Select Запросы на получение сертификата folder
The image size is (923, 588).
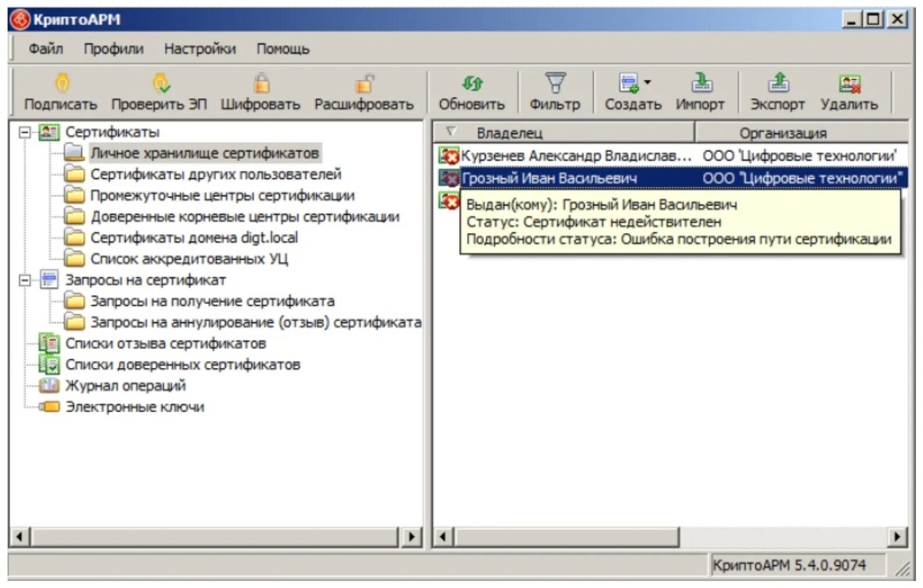point(212,301)
